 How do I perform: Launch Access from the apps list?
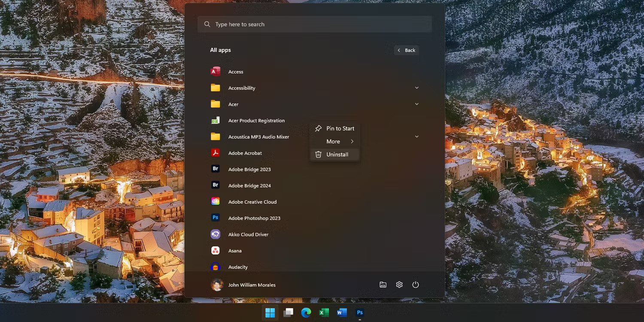click(x=236, y=72)
